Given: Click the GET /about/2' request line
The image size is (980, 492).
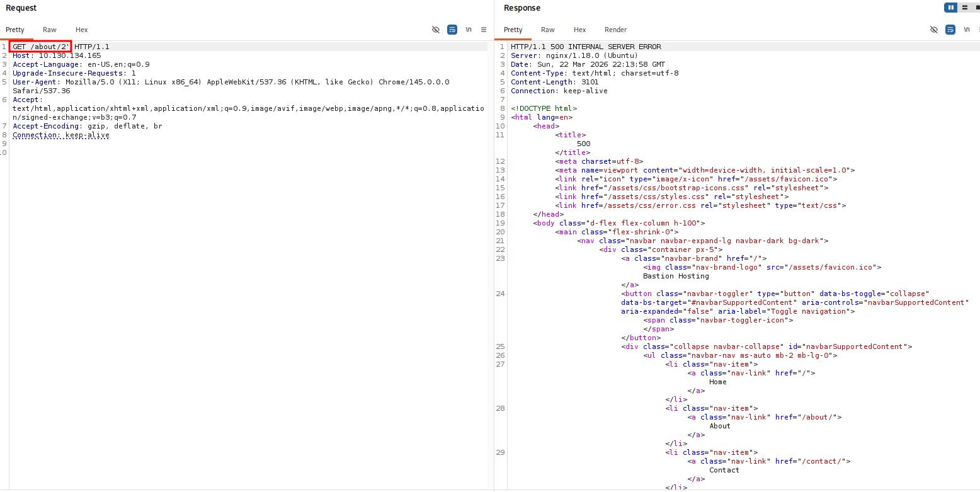Looking at the screenshot, I should (x=41, y=47).
